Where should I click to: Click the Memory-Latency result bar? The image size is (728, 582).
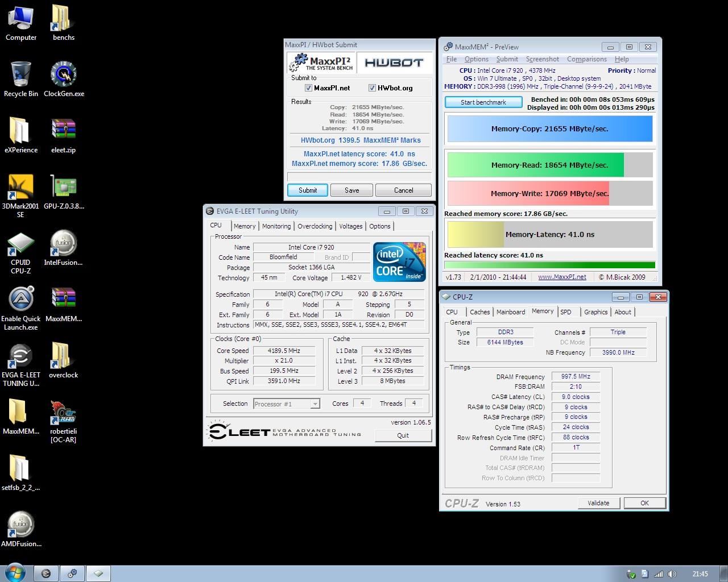(549, 234)
